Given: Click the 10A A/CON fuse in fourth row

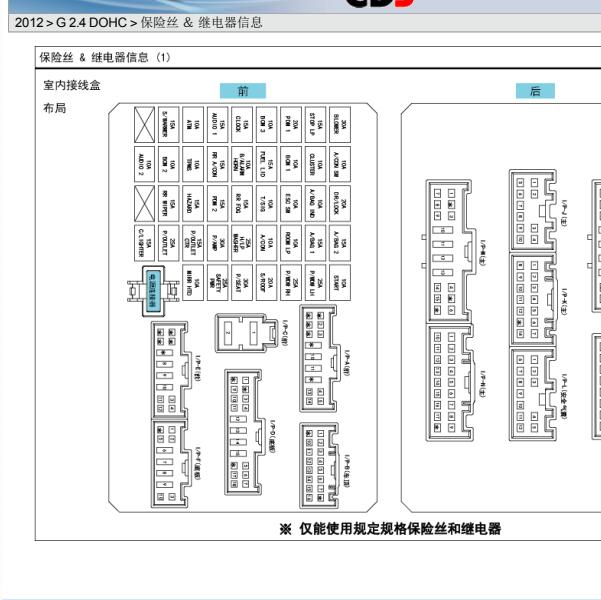Looking at the screenshot, I should [266, 243].
